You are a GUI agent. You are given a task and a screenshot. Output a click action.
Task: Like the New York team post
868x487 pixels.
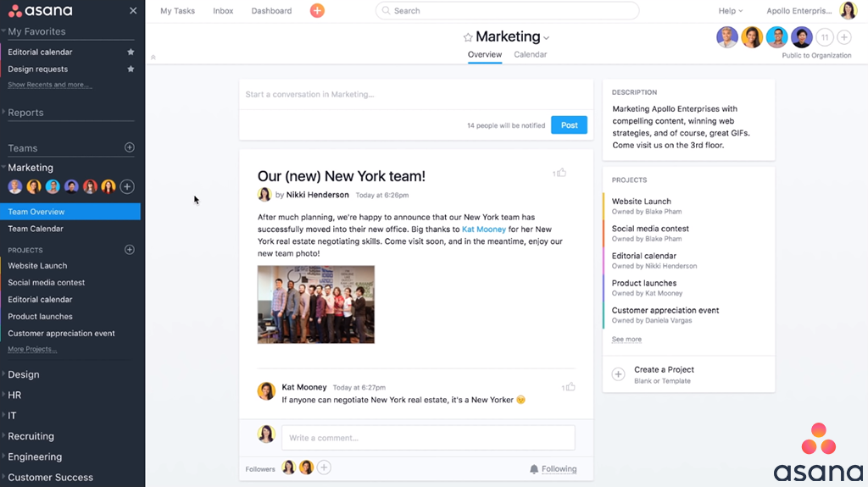tap(560, 173)
